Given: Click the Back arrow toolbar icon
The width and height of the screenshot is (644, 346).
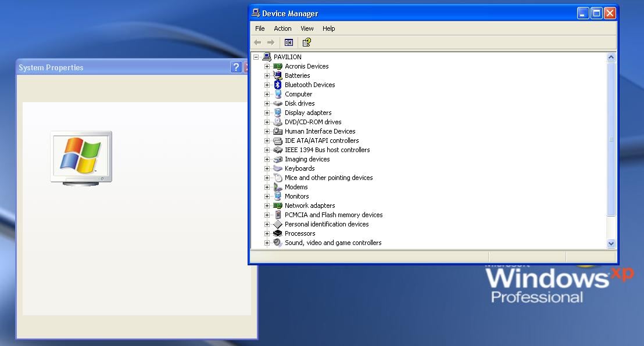Looking at the screenshot, I should 257,42.
